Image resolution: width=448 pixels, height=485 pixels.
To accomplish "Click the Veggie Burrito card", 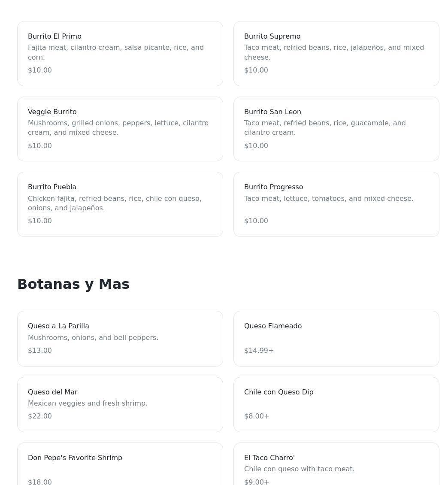I will [x=120, y=129].
